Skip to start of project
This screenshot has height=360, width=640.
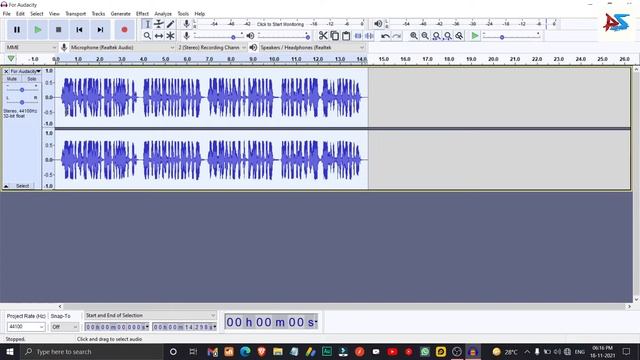point(79,30)
